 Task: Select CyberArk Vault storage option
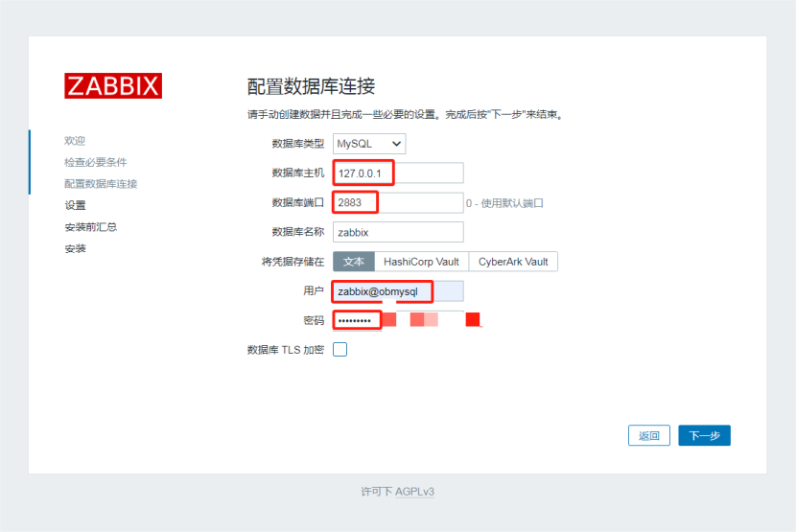click(x=513, y=262)
